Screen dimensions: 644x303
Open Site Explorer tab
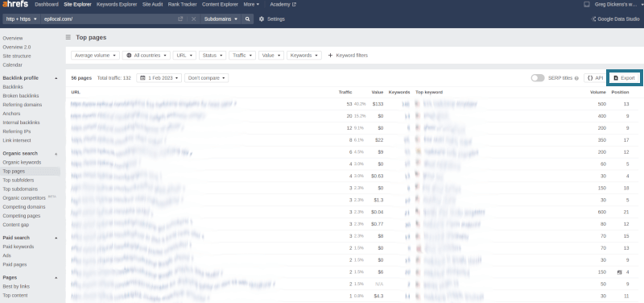(x=77, y=5)
